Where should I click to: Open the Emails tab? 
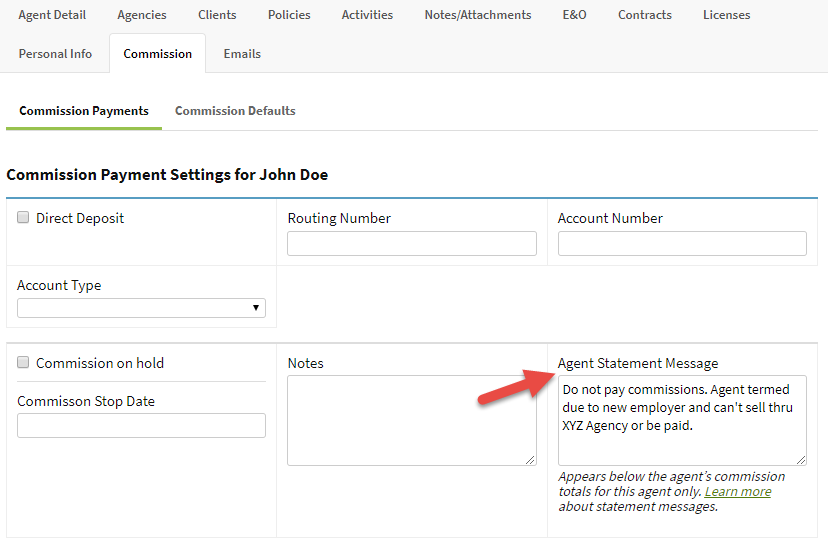pyautogui.click(x=242, y=54)
